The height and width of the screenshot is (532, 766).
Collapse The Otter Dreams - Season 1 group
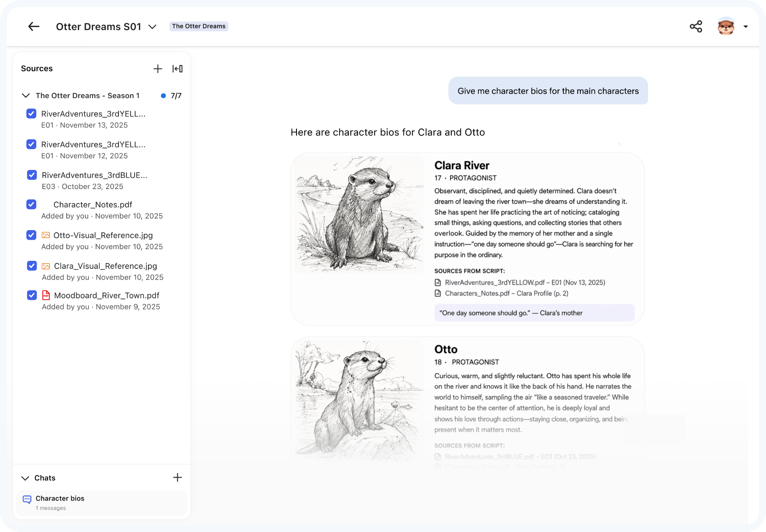pos(26,96)
